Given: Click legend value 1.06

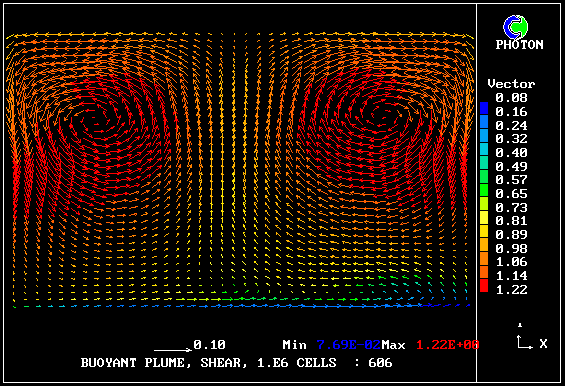Looking at the screenshot, I should [511, 262].
